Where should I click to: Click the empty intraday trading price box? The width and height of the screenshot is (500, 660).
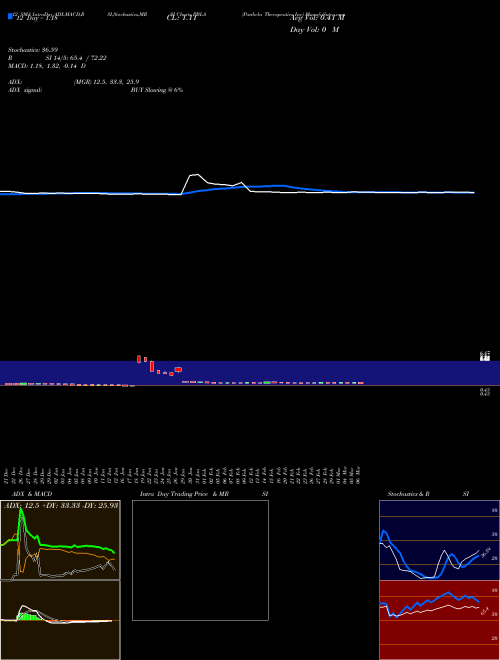(x=200, y=560)
